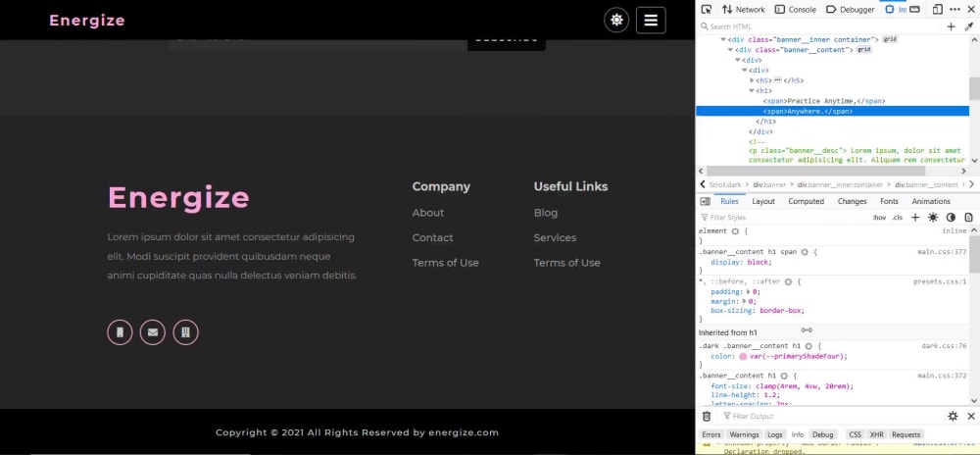Toggle the Info console filter
Screen dimensions: 980x455
(798, 434)
